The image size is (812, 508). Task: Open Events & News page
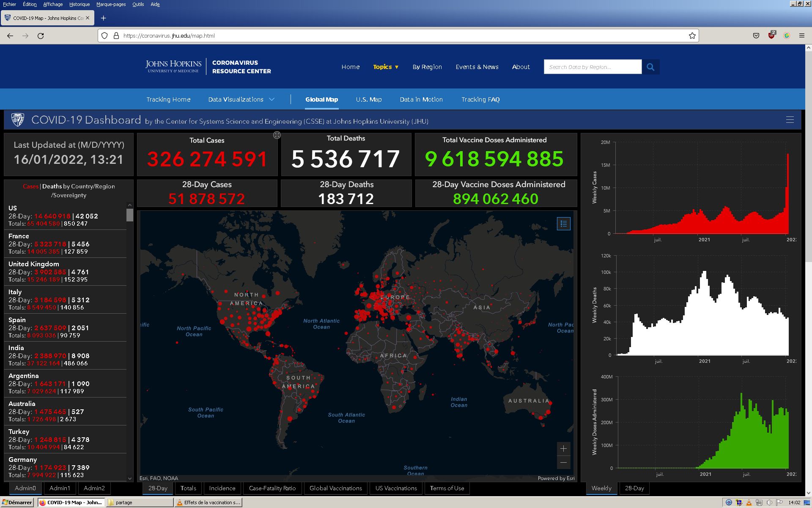tap(477, 67)
